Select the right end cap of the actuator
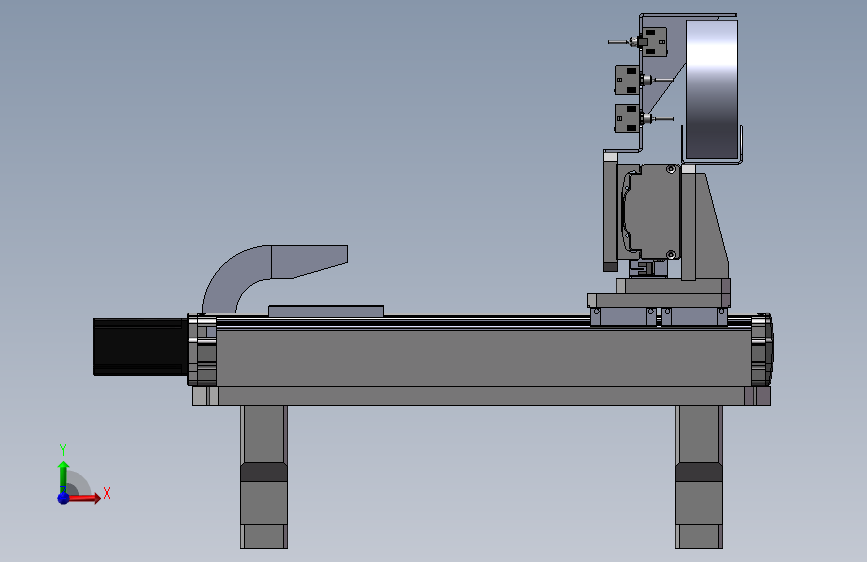Viewport: 867px width, 562px height. [x=761, y=350]
